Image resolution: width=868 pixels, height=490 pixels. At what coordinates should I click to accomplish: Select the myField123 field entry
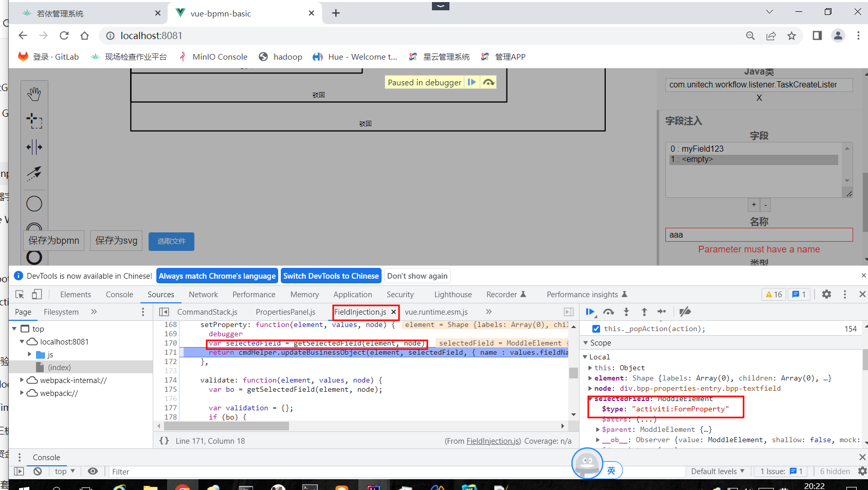pyautogui.click(x=754, y=149)
